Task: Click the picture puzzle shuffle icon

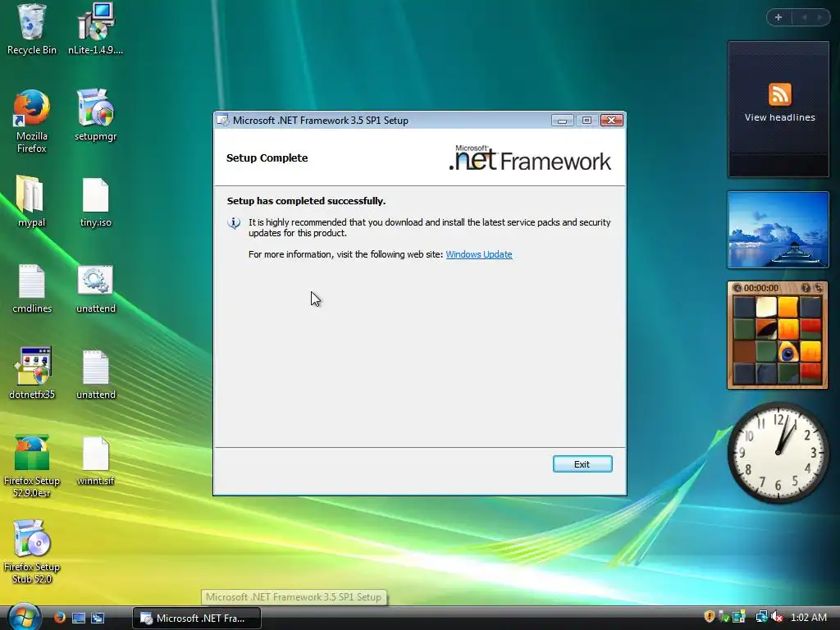Action: point(818,288)
